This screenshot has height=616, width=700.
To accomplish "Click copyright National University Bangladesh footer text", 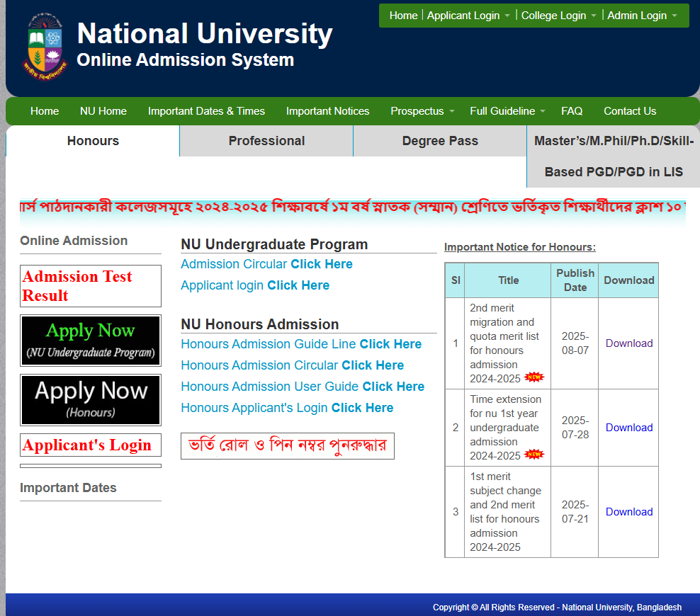I will tap(557, 608).
